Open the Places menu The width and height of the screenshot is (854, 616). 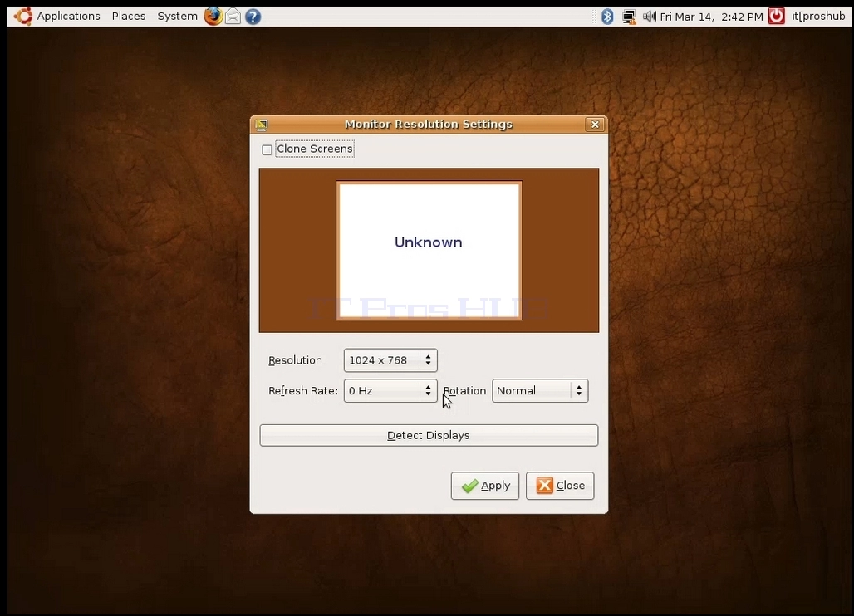pos(129,17)
